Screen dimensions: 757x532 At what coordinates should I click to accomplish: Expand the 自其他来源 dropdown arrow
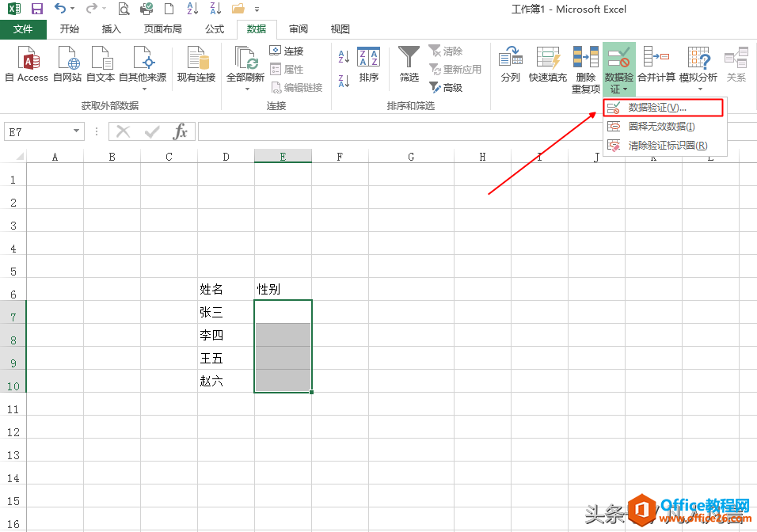[x=143, y=89]
